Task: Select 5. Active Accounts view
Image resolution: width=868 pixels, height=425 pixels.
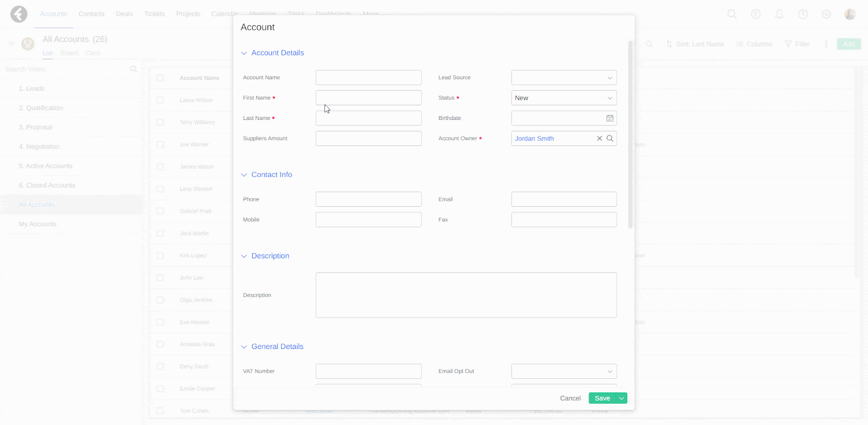Action: pyautogui.click(x=46, y=166)
